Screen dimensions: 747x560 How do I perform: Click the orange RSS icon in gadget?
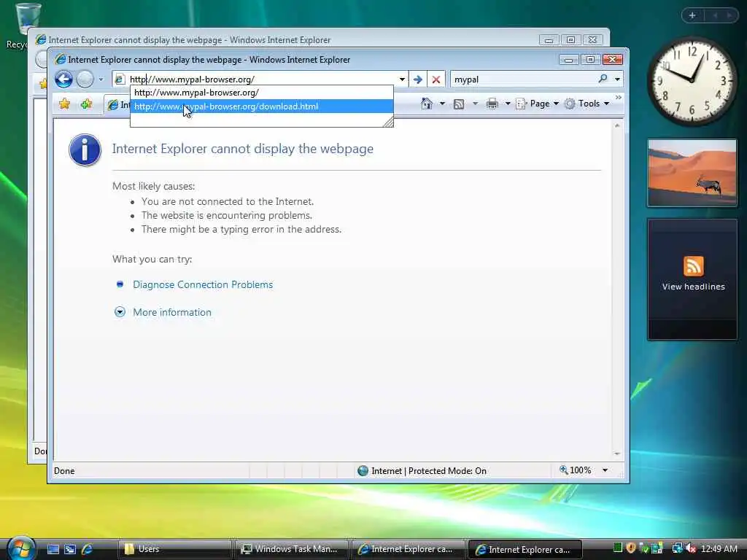693,265
